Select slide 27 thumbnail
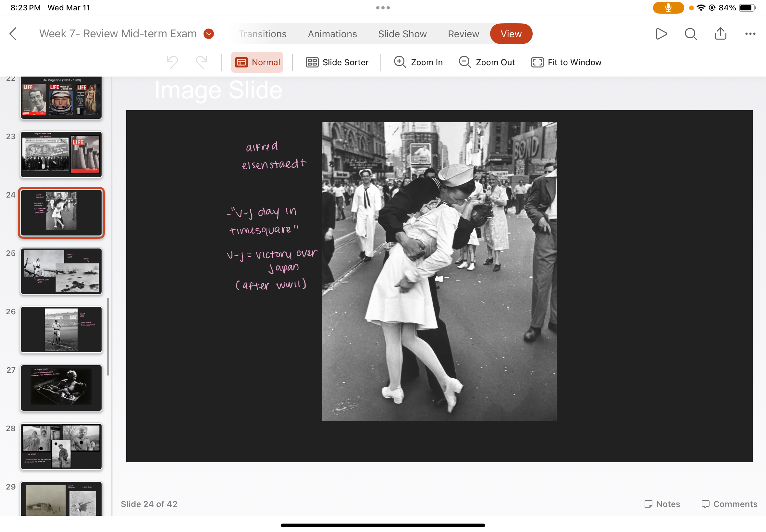The width and height of the screenshot is (766, 532). pos(61,388)
